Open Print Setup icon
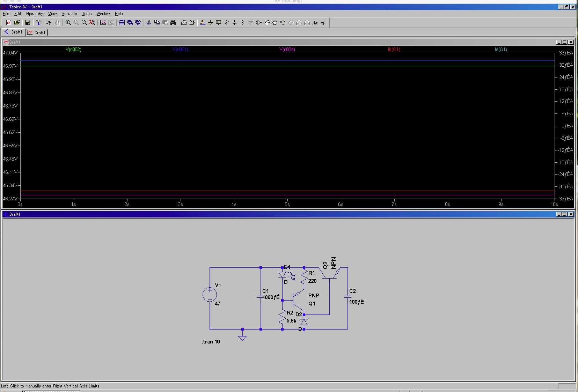Image resolution: width=578 pixels, height=392 pixels. point(184,23)
